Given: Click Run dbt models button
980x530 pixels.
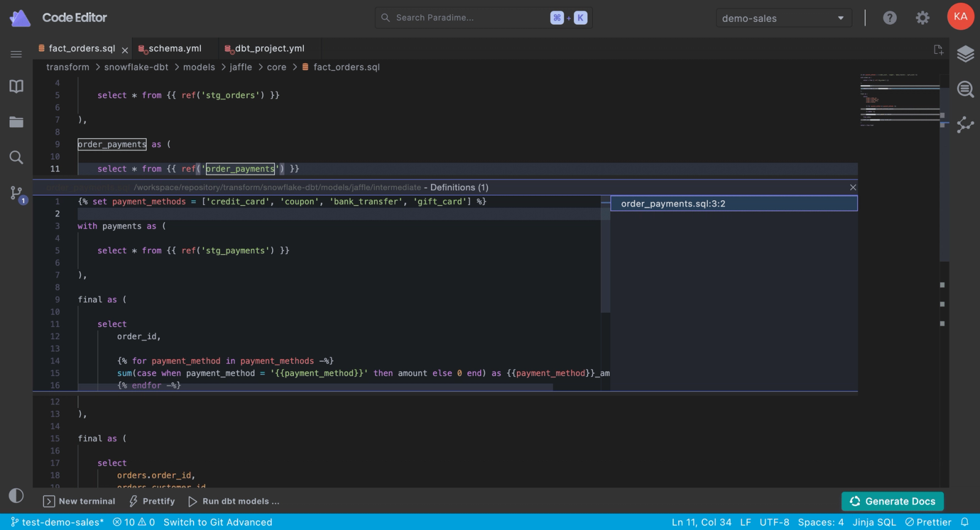Looking at the screenshot, I should click(x=233, y=501).
